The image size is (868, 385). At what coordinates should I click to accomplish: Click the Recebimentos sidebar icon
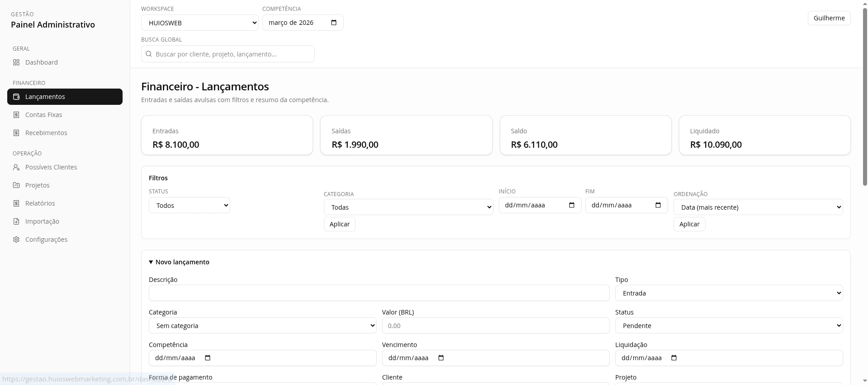click(16, 133)
